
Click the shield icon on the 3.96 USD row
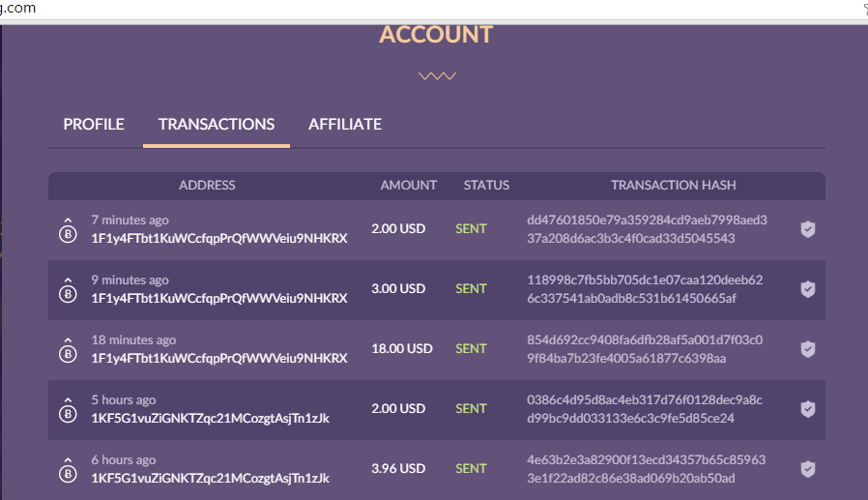pos(808,469)
